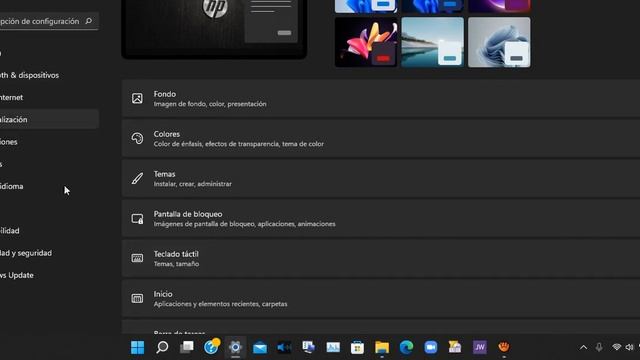The width and height of the screenshot is (640, 360).
Task: Open taskbar Search
Action: pyautogui.click(x=162, y=347)
